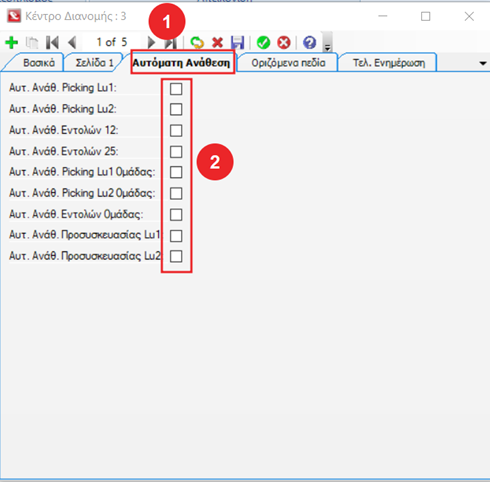Close the Κέντρο Διανομής window
The width and height of the screenshot is (490, 482).
(469, 16)
